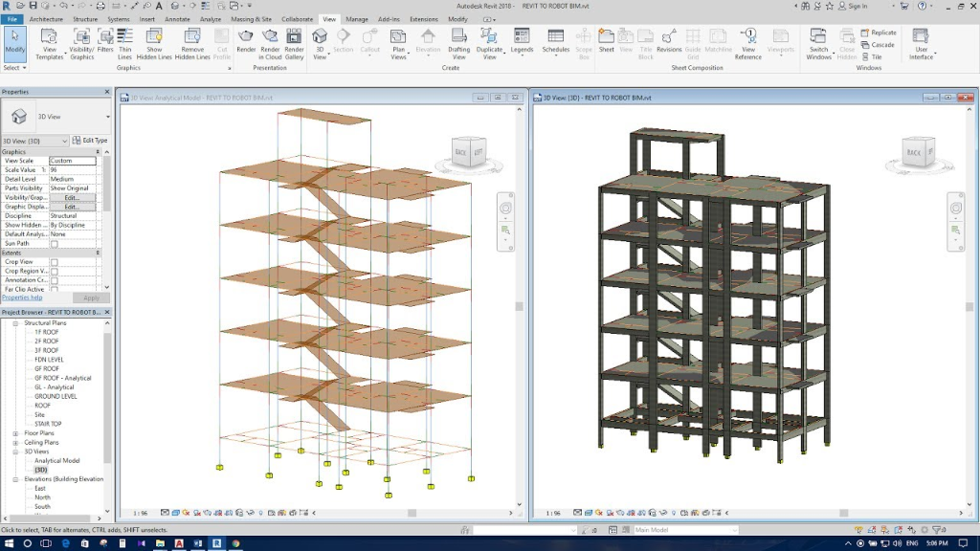Viewport: 980px width, 551px height.
Task: Expand the Ceiling Plans tree node
Action: 15,443
